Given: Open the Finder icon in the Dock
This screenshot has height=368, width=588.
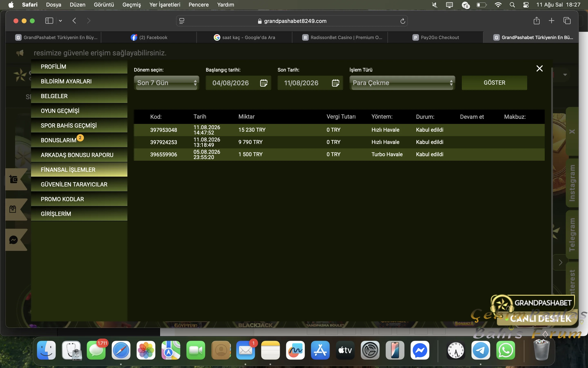Looking at the screenshot, I should tap(46, 350).
